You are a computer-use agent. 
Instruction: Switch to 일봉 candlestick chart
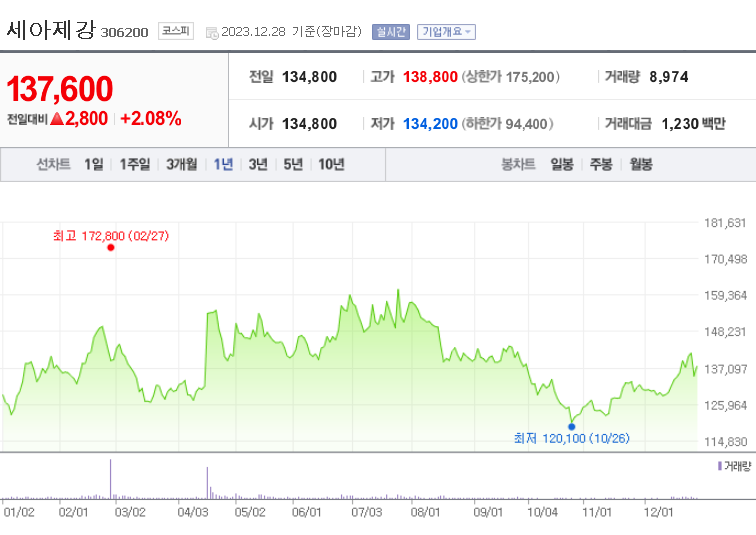click(562, 164)
